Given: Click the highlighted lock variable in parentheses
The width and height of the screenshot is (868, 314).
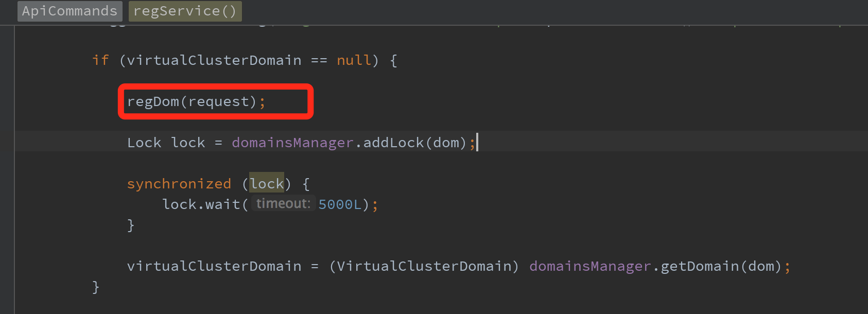Looking at the screenshot, I should point(267,184).
